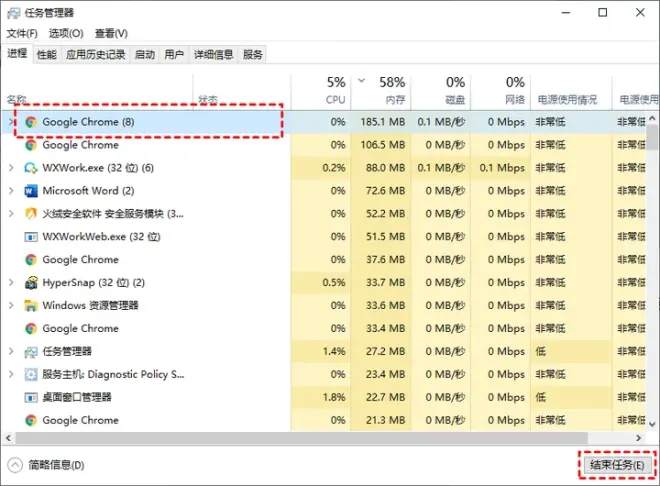Click the Microsoft Word icon
The height and width of the screenshot is (486, 660).
(31, 191)
